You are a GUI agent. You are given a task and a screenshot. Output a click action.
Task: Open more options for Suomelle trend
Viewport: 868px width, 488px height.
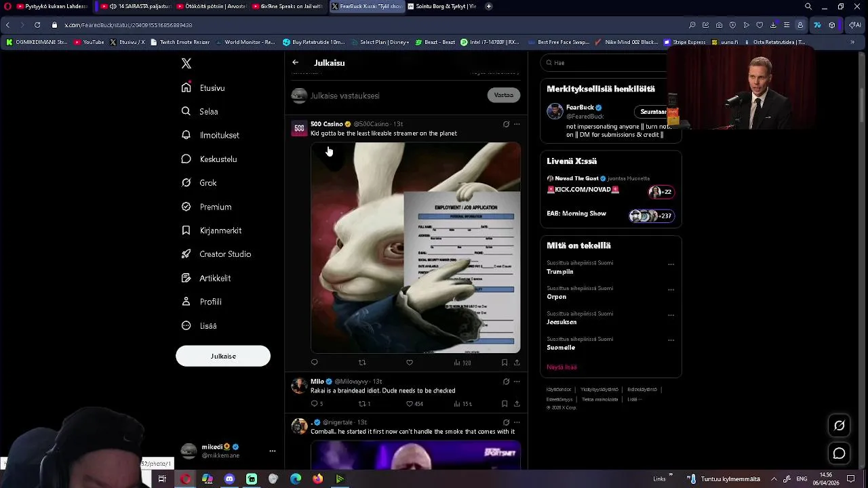(671, 340)
